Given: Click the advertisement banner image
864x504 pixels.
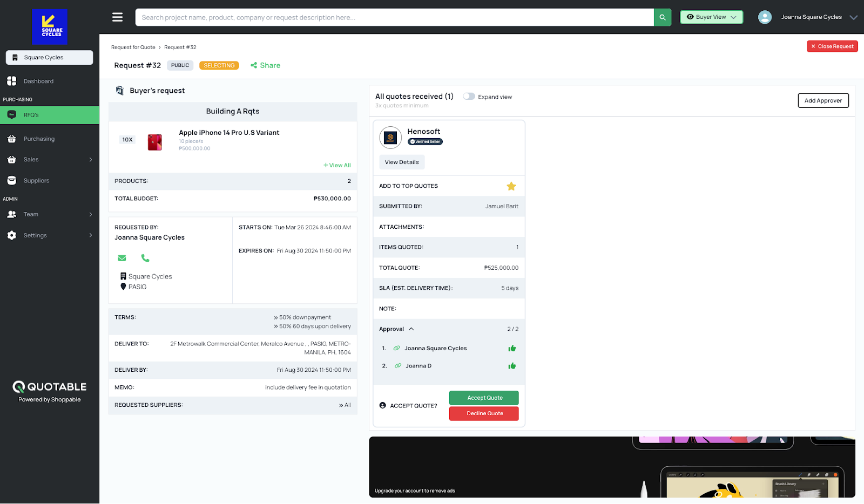Looking at the screenshot, I should point(612,467).
